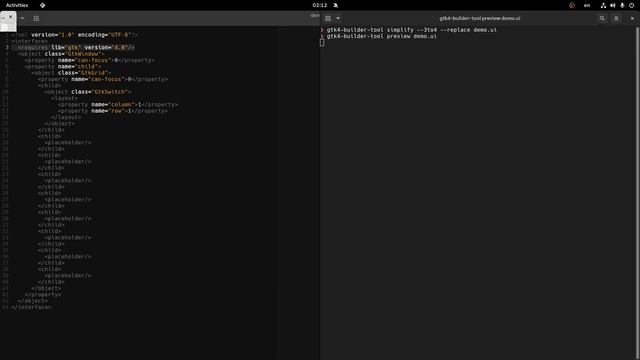Click the closing </property> tag near the bottom
Image resolution: width=640 pixels, height=360 pixels.
[42, 294]
